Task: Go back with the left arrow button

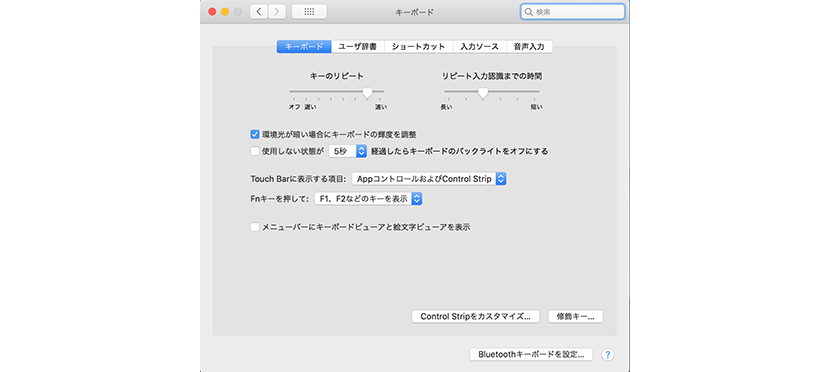Action: (259, 12)
